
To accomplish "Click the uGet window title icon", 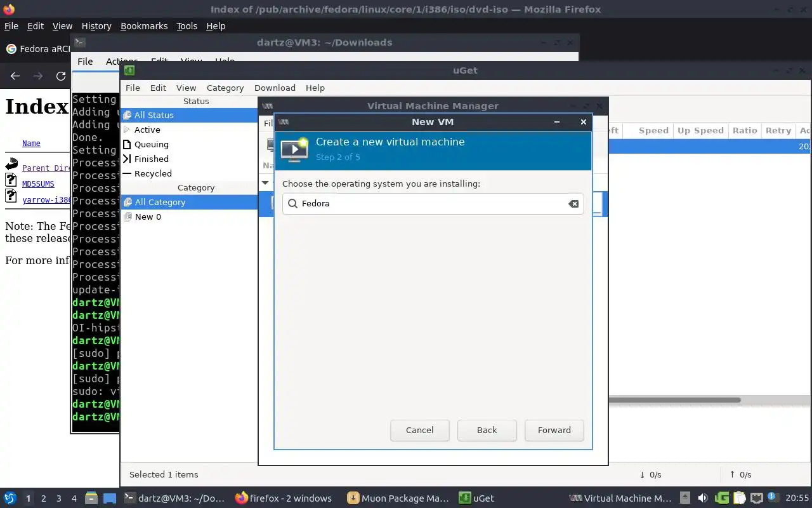I will pos(129,70).
